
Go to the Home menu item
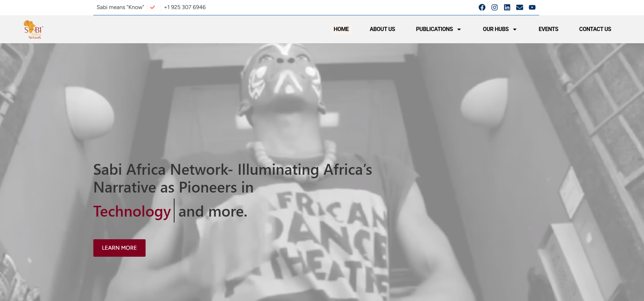click(341, 29)
